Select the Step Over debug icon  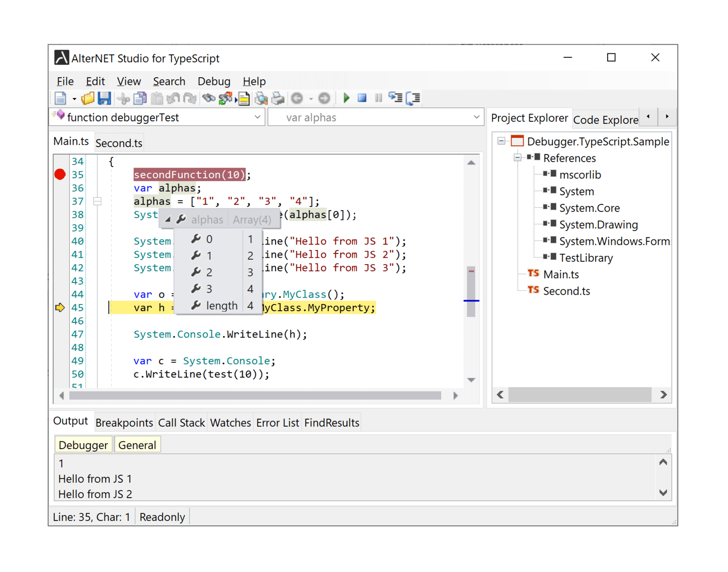(413, 98)
